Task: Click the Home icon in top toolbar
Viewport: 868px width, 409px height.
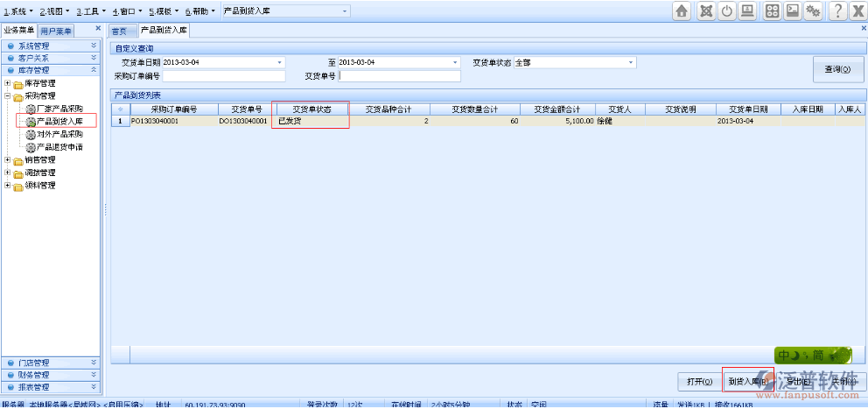Action: 682,11
